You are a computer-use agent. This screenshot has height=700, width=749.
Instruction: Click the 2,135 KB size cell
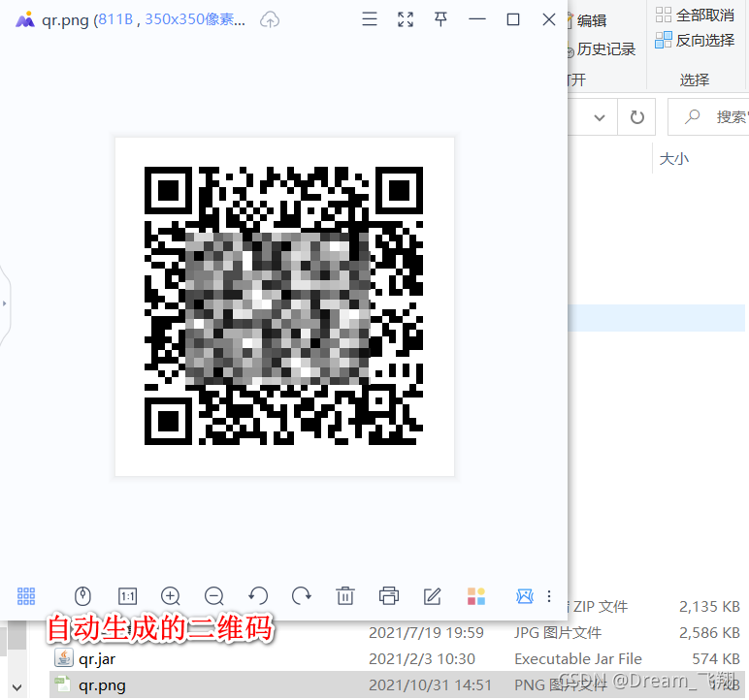tap(709, 606)
